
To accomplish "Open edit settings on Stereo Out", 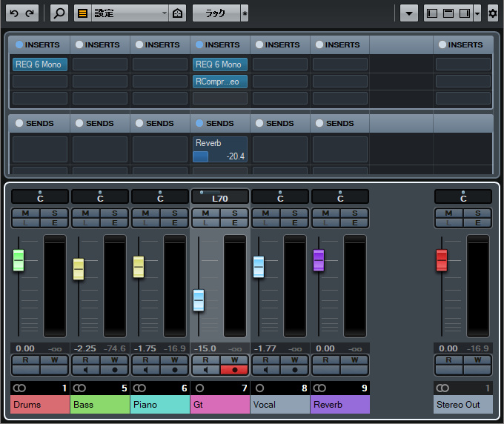I will (x=477, y=223).
